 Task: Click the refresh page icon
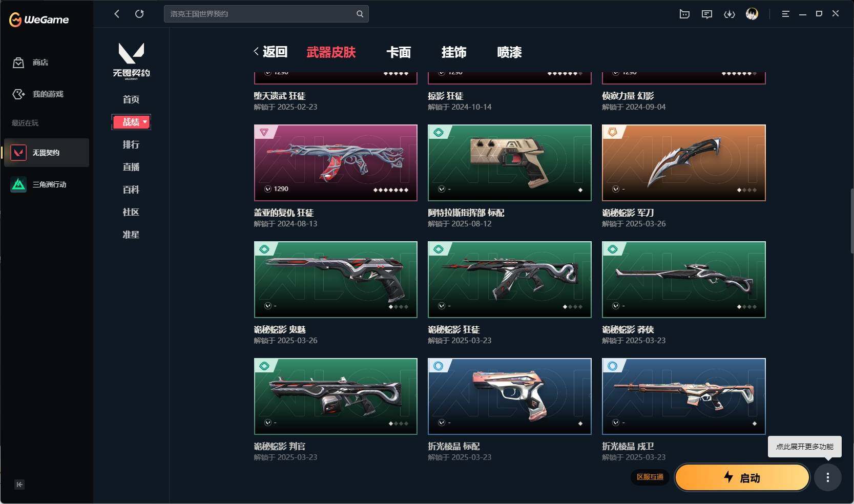point(139,14)
